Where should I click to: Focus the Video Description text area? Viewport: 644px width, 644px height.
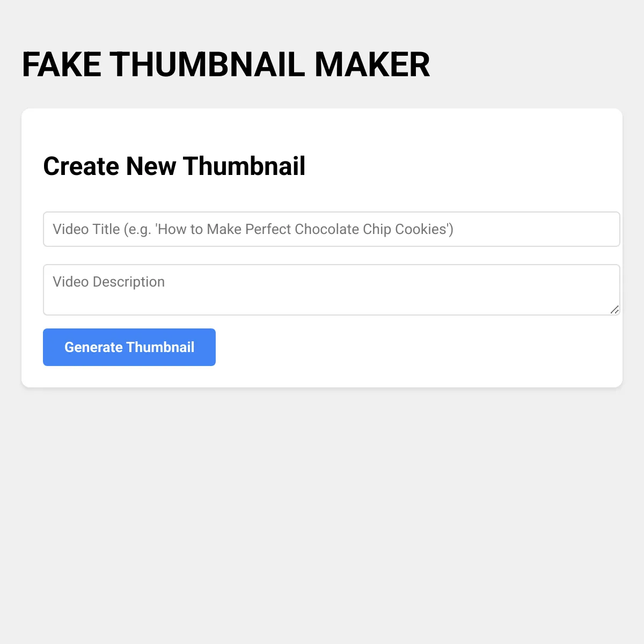(331, 290)
